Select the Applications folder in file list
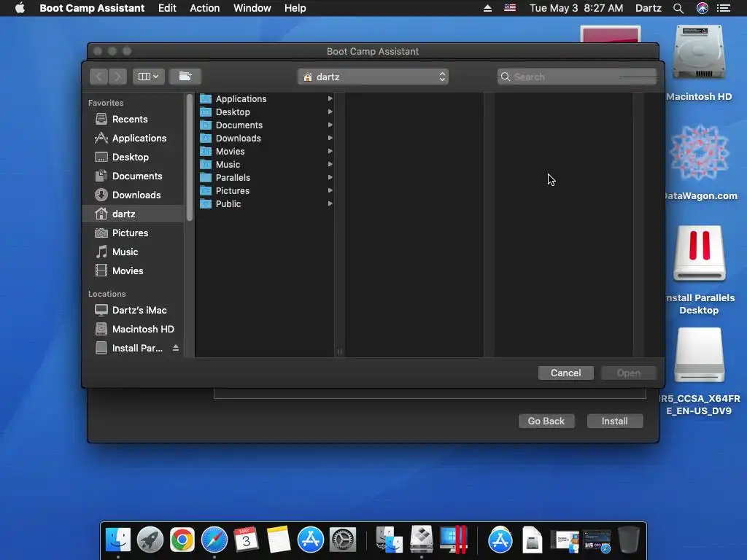The height and width of the screenshot is (560, 747). (266, 98)
